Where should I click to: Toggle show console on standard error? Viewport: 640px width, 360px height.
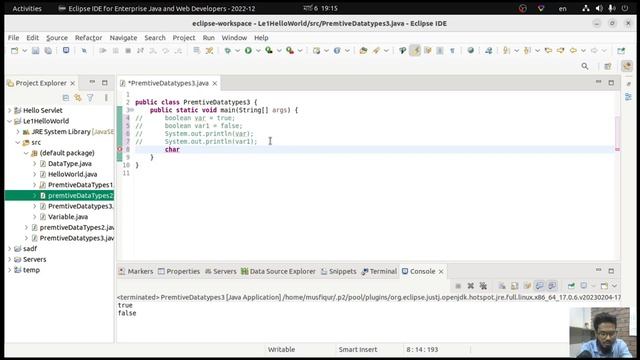point(552,286)
